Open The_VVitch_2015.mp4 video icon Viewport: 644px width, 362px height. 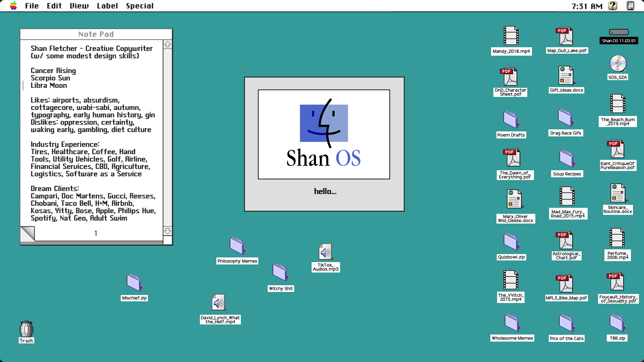coord(511,280)
